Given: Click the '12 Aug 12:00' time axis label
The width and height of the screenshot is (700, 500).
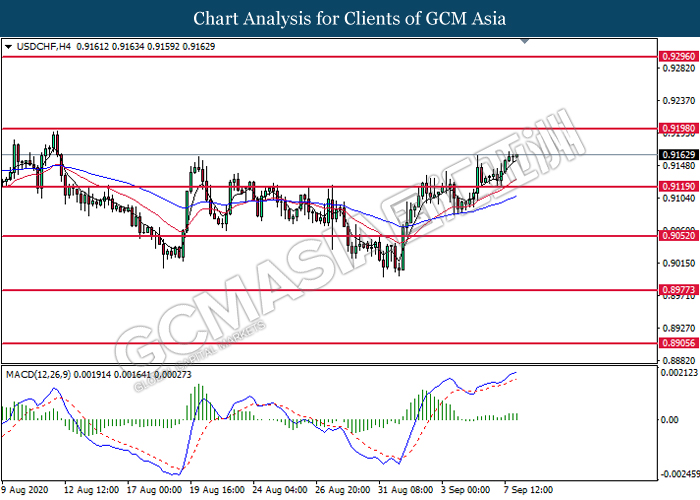Looking at the screenshot, I should [91, 491].
